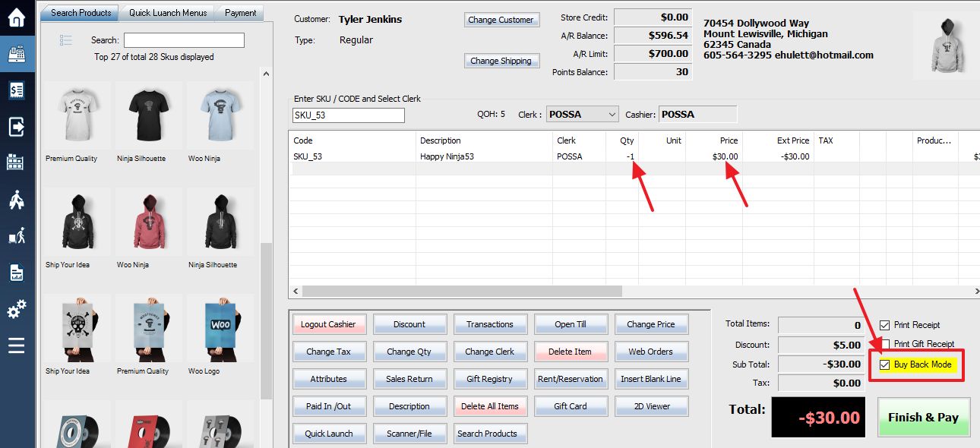The width and height of the screenshot is (980, 448).
Task: Click the Change Clerk button
Action: [x=490, y=352]
